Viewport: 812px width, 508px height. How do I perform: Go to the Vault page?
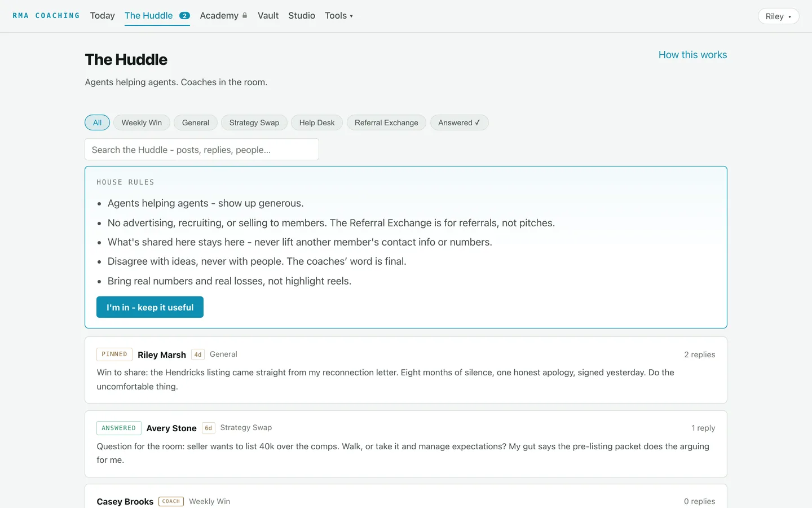268,16
